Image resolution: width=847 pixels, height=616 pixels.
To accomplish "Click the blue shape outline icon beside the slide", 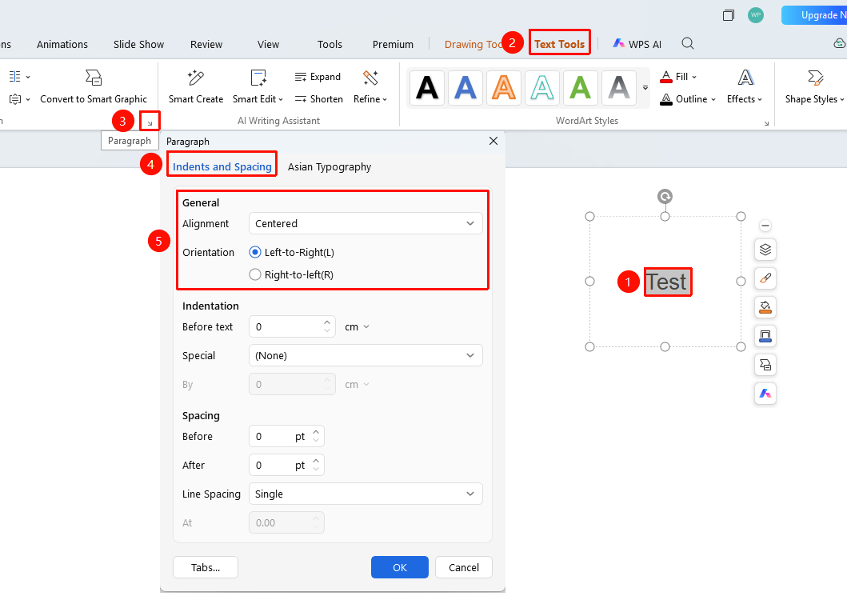I will [765, 336].
